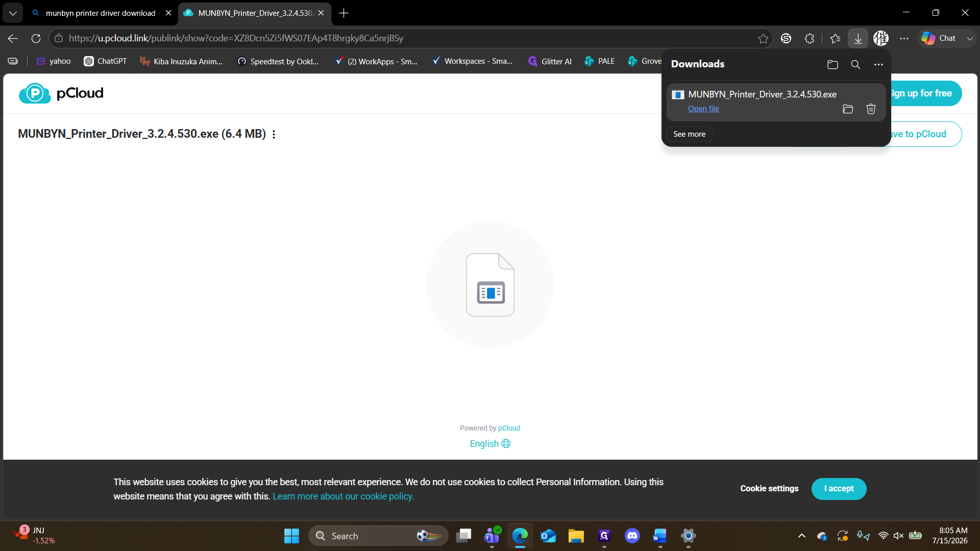Open Task View on taskbar
This screenshot has height=551, width=980.
464,536
